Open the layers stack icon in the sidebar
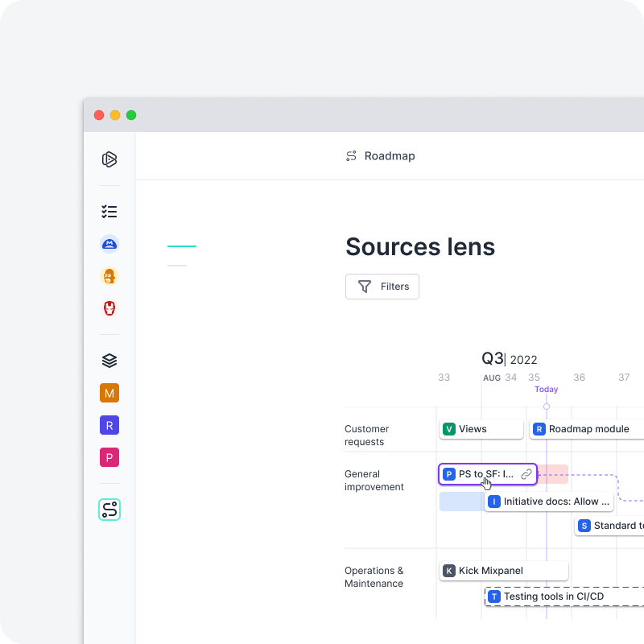The height and width of the screenshot is (644, 644). pyautogui.click(x=109, y=360)
